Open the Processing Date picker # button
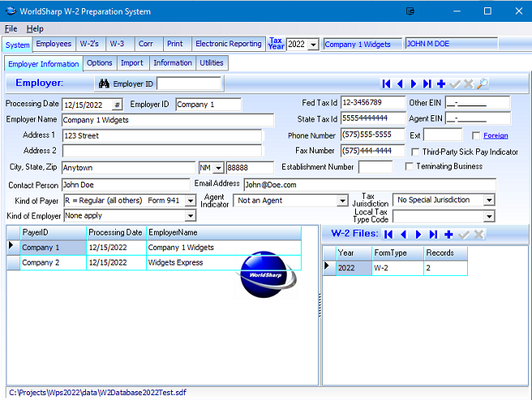 (117, 105)
